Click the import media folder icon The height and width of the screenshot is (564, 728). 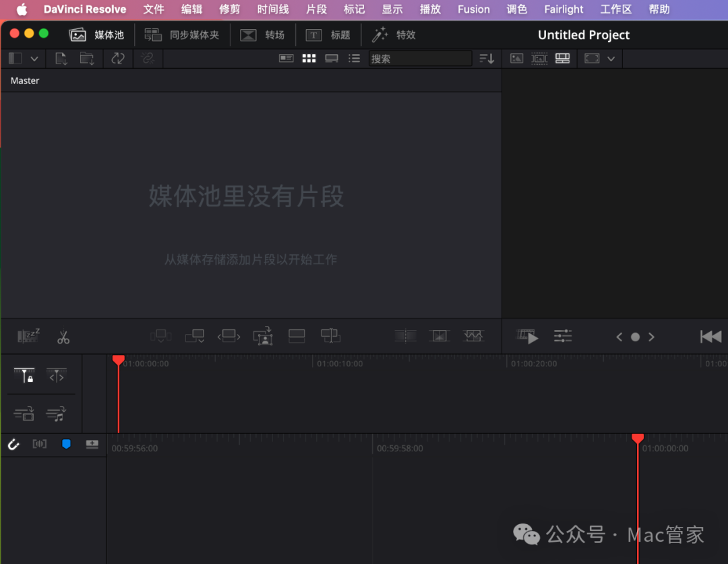tap(87, 59)
